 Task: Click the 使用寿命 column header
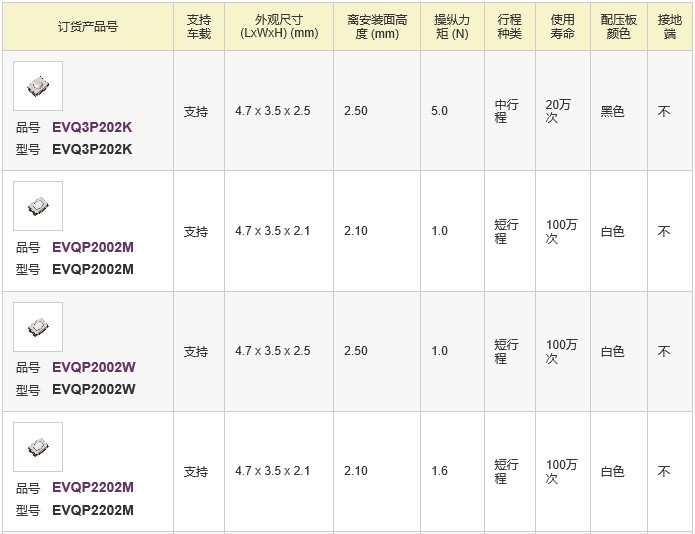(x=563, y=27)
